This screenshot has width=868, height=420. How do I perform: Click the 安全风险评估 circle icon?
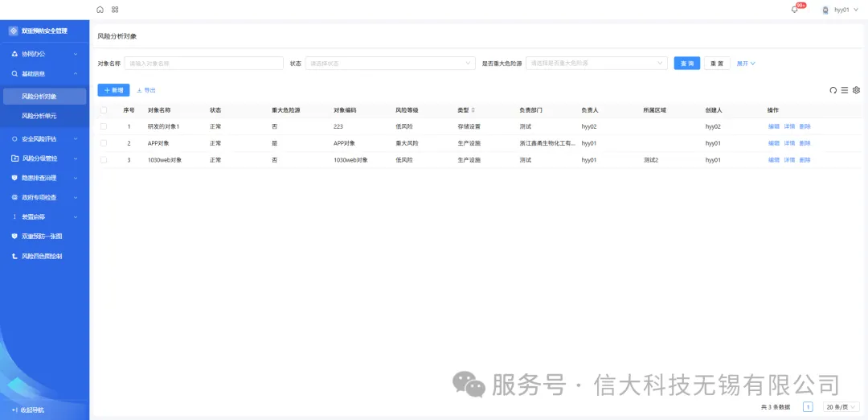14,138
